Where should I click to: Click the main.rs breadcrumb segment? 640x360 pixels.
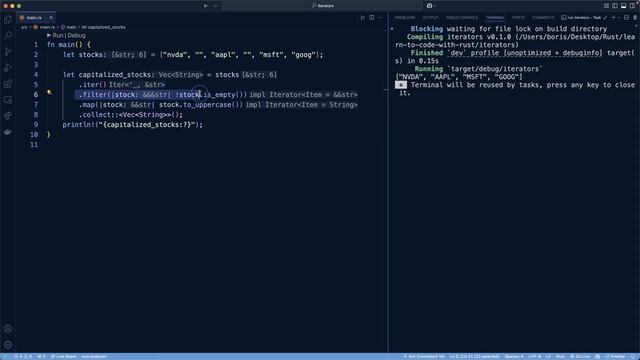(x=44, y=27)
